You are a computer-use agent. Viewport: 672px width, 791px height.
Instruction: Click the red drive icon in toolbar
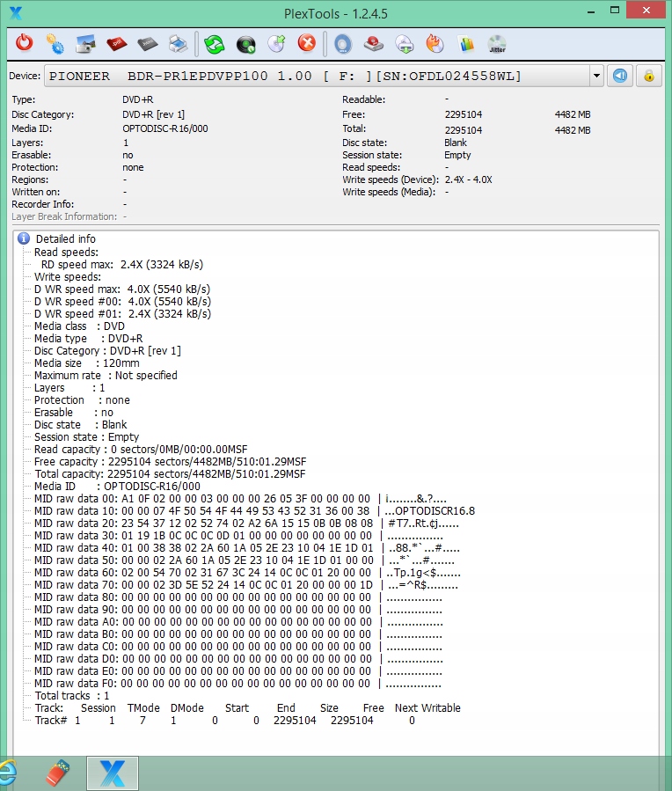(x=373, y=43)
